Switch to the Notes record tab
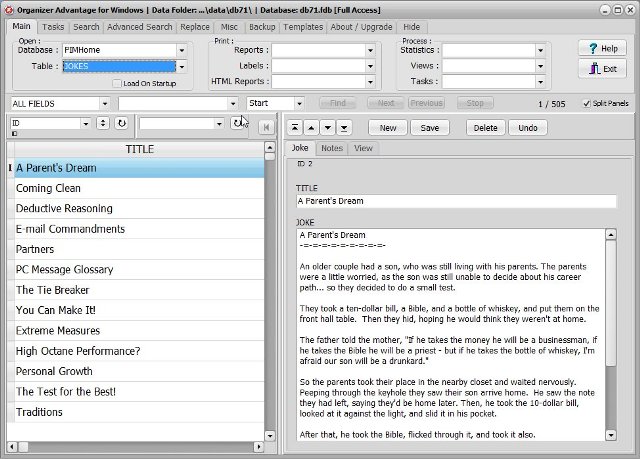This screenshot has width=640, height=459. coord(332,148)
